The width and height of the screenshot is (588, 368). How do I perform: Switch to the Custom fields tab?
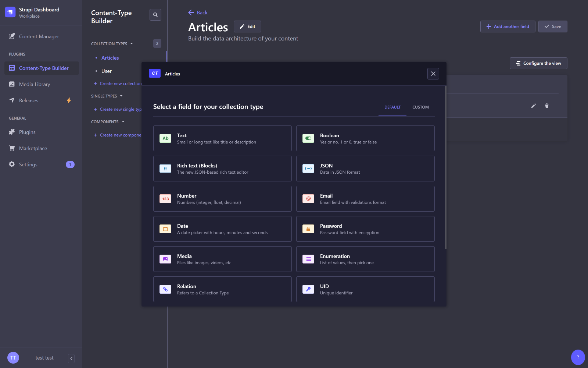[x=420, y=107]
